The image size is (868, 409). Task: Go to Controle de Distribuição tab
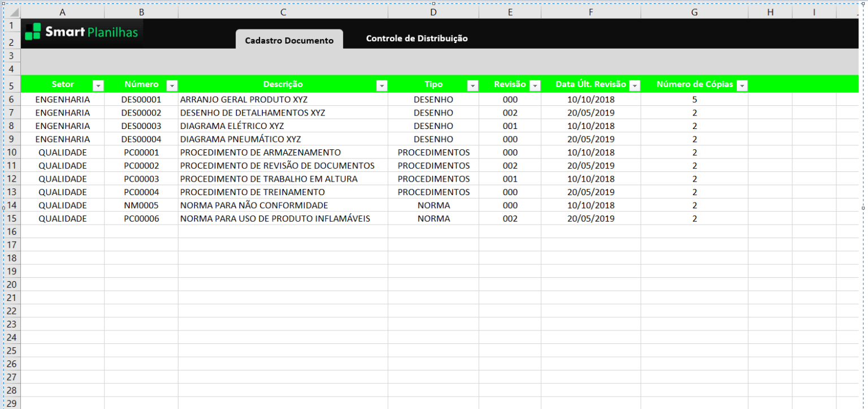coord(416,38)
